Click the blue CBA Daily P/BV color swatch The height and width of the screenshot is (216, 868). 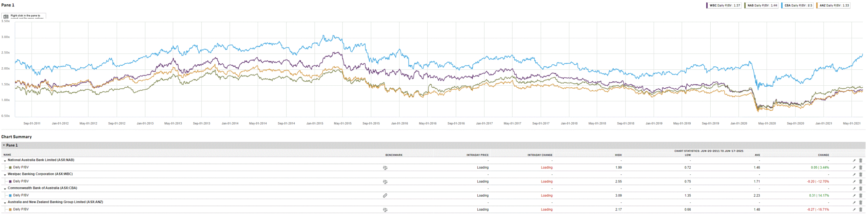click(11, 196)
